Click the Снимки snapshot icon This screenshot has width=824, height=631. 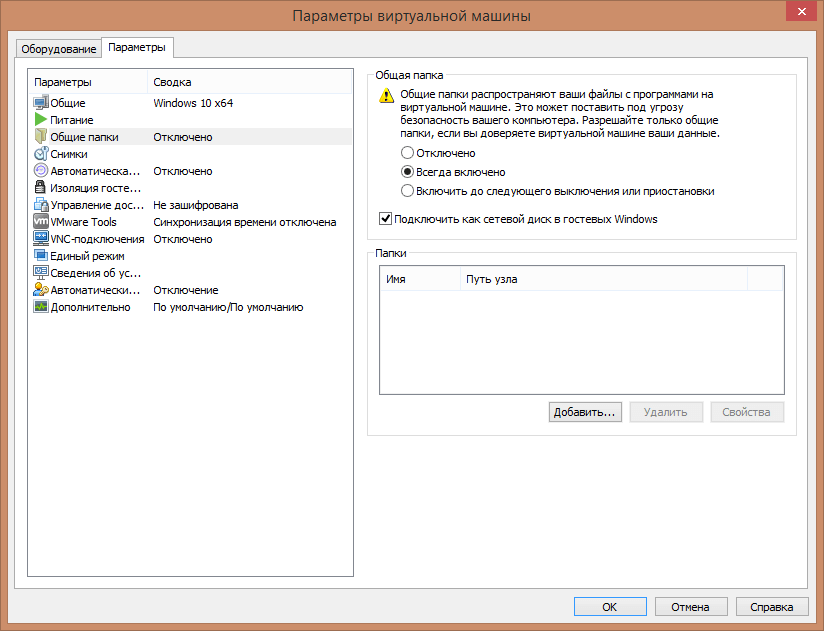click(41, 153)
